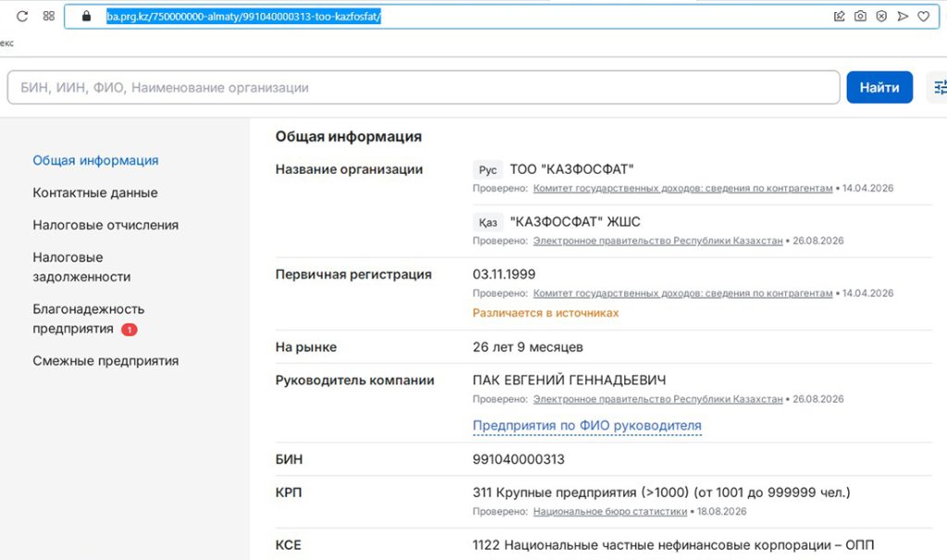
Task: Click the Қаз language tag
Action: (x=487, y=223)
